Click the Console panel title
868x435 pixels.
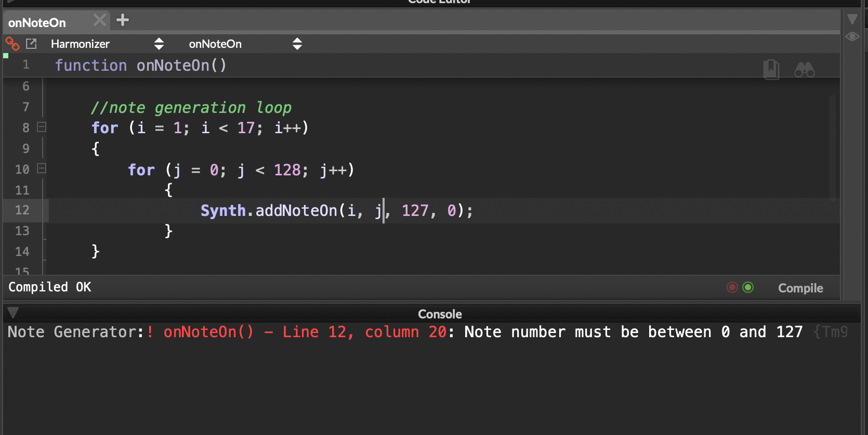[x=440, y=314]
